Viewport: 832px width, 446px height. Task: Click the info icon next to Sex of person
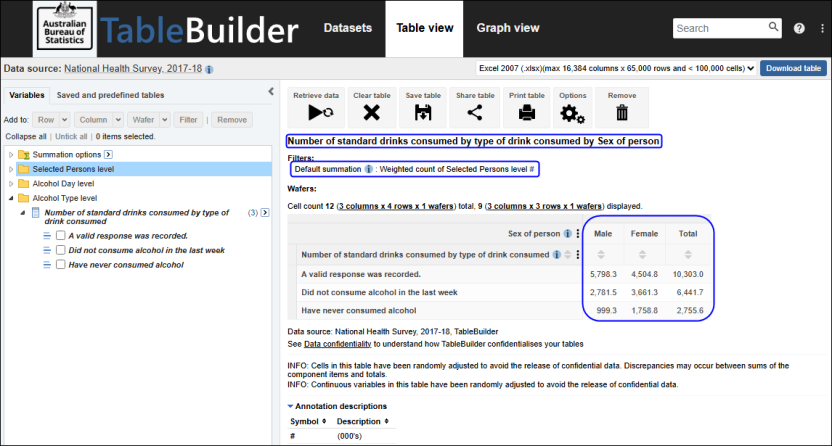pyautogui.click(x=567, y=234)
